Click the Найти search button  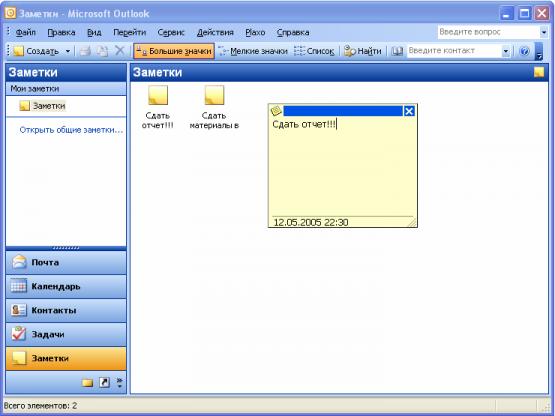(x=363, y=51)
